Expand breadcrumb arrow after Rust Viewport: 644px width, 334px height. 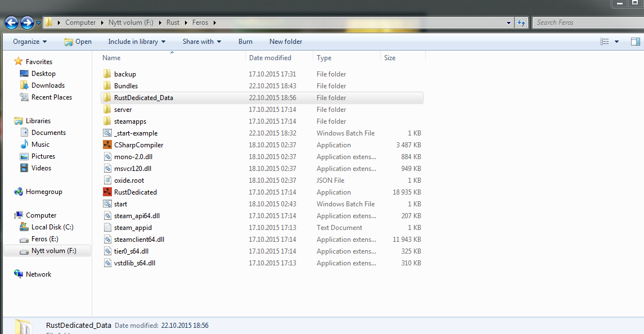point(186,22)
